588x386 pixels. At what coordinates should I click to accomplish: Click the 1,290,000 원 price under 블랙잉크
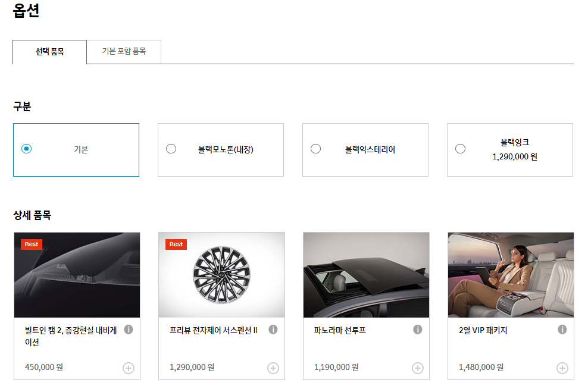[515, 156]
